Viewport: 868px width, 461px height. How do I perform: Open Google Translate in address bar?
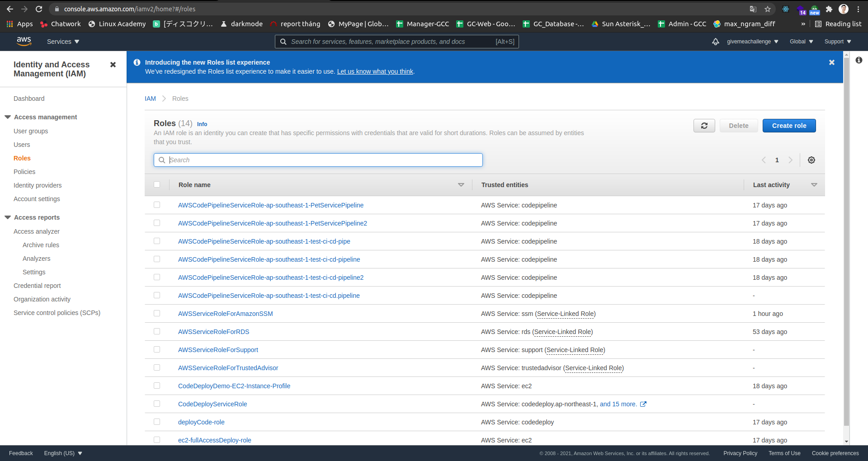pos(752,9)
